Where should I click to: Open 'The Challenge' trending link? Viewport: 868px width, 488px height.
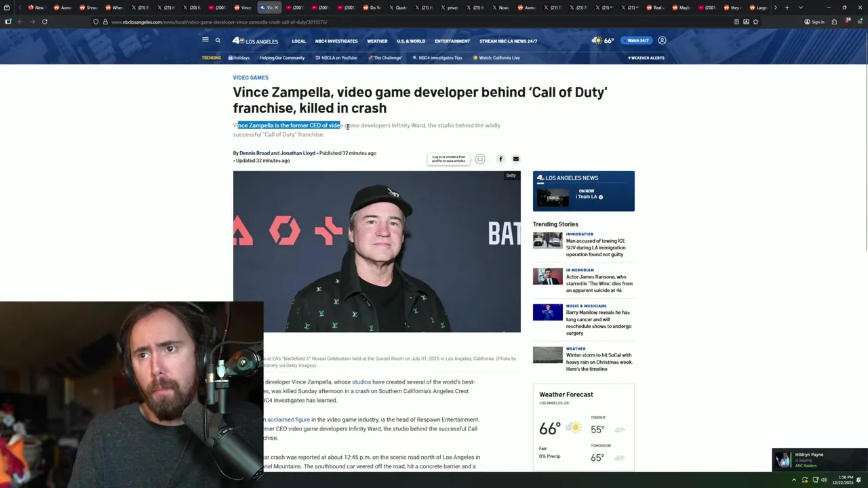point(385,58)
